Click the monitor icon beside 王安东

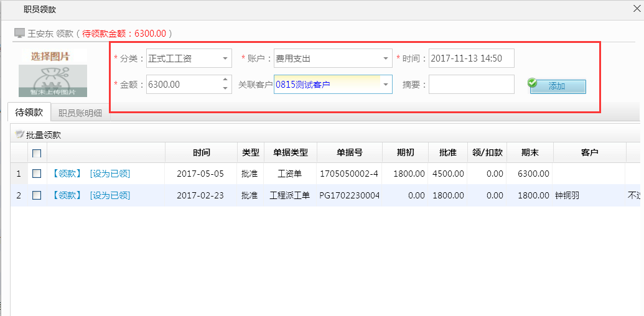[19, 33]
